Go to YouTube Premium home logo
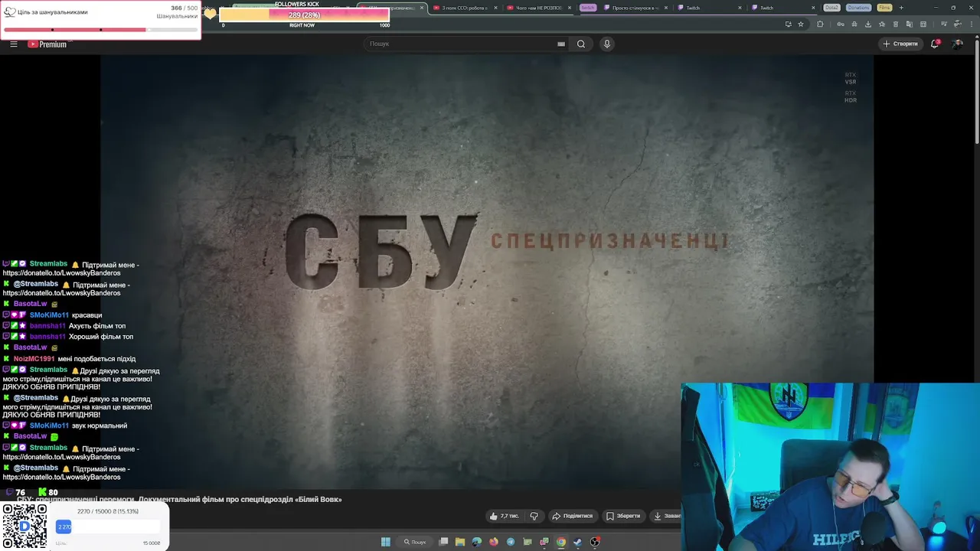Viewport: 980px width, 551px height. (48, 44)
